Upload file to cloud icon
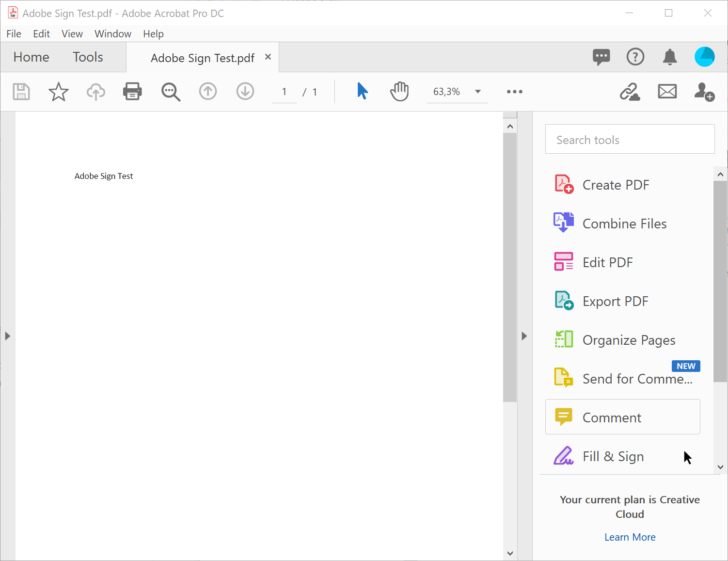This screenshot has width=728, height=561. click(96, 92)
